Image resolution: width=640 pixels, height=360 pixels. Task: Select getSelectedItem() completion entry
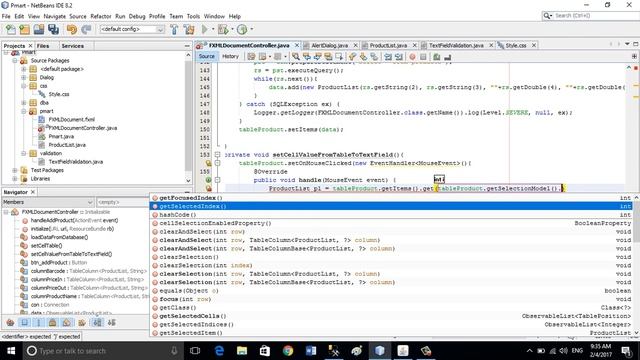point(391,333)
